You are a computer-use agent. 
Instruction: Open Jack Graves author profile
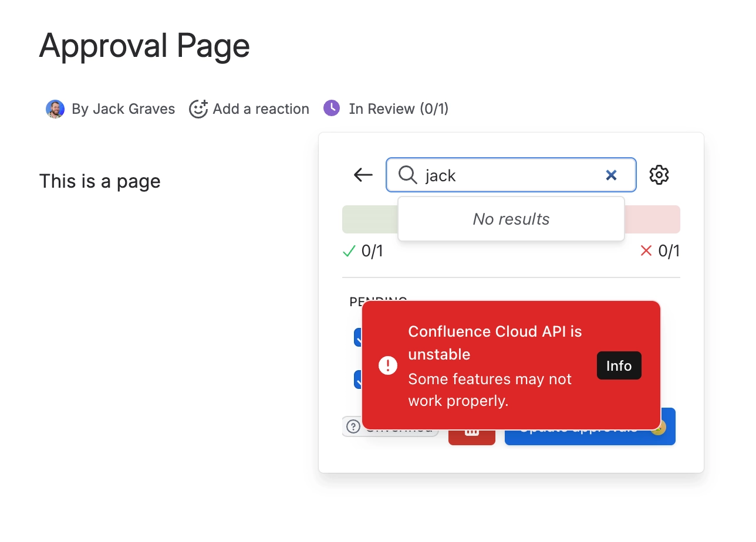[x=55, y=108]
